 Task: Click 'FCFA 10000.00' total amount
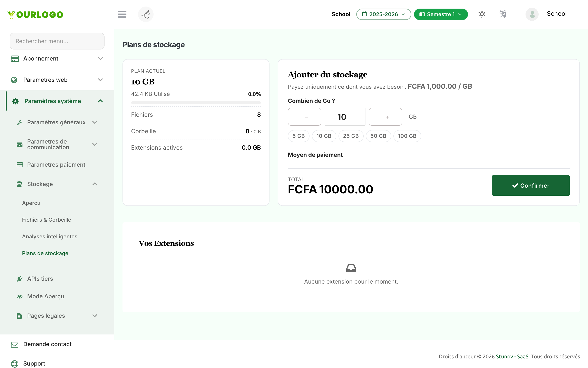click(331, 189)
